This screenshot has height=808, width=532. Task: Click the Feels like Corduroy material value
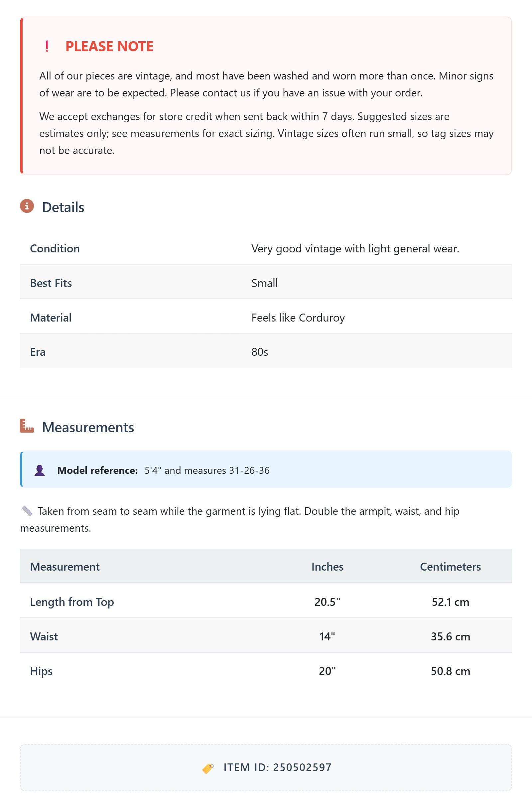(298, 318)
